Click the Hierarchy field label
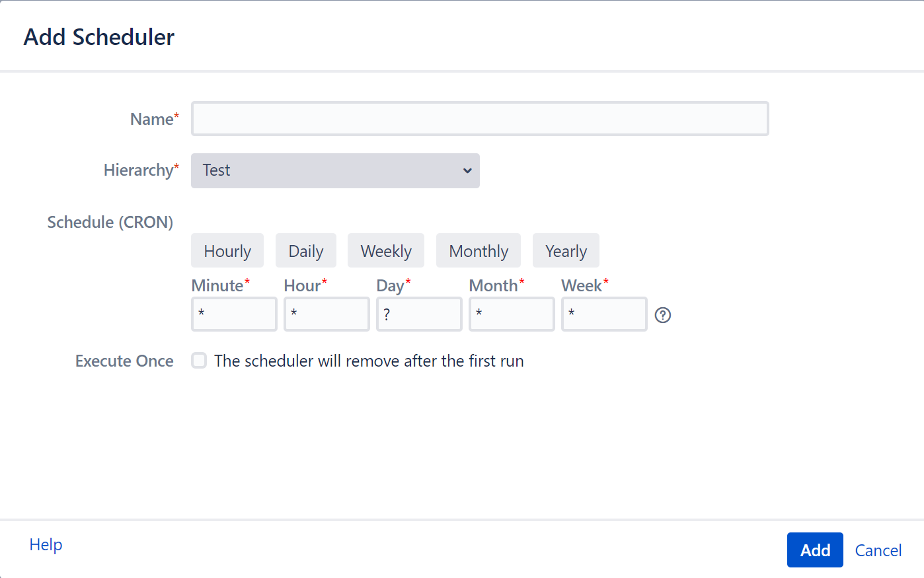This screenshot has height=578, width=924. 139,170
